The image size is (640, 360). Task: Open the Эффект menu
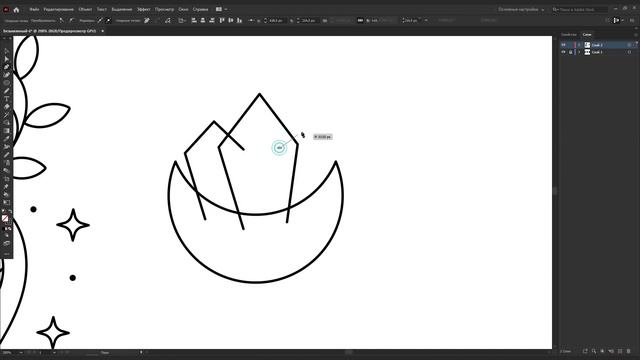coord(144,9)
